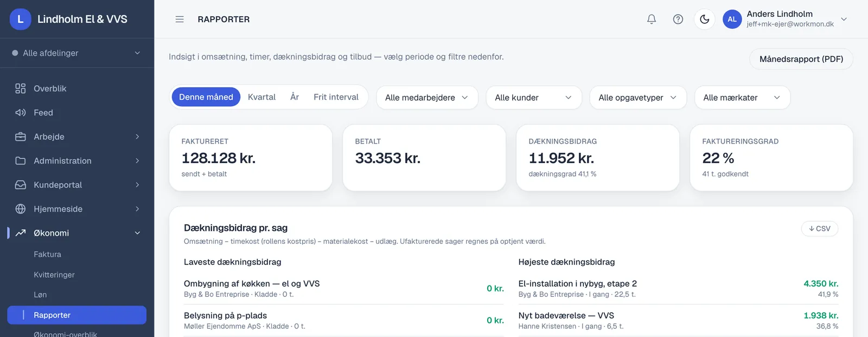The width and height of the screenshot is (868, 337).
Task: Open the Belysning på p-plads case
Action: coord(344,320)
